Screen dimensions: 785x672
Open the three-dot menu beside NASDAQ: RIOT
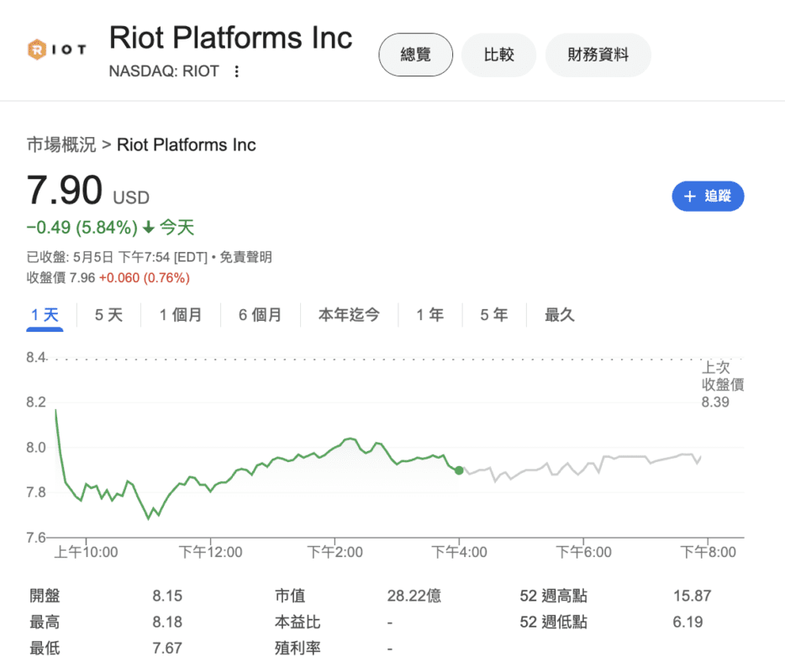click(x=237, y=71)
